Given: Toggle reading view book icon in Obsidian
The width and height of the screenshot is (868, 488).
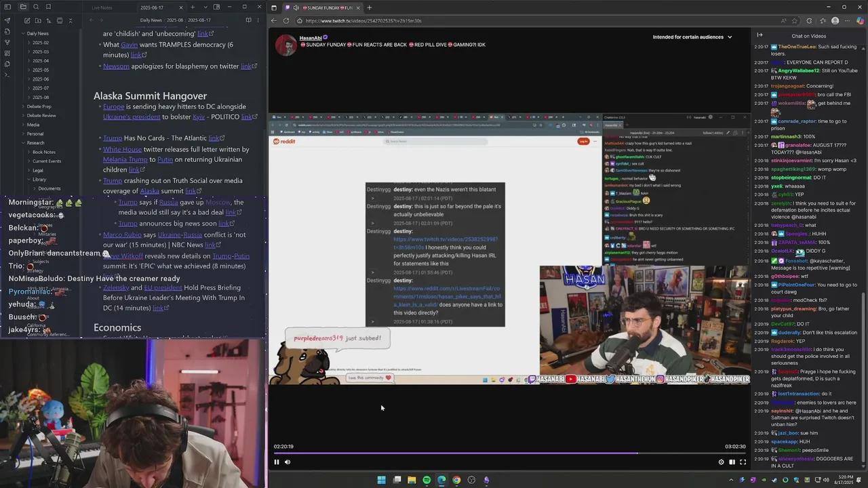Looking at the screenshot, I should 248,20.
